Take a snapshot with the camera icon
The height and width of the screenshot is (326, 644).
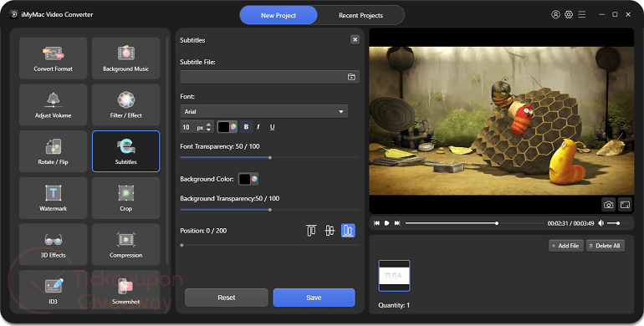(608, 205)
